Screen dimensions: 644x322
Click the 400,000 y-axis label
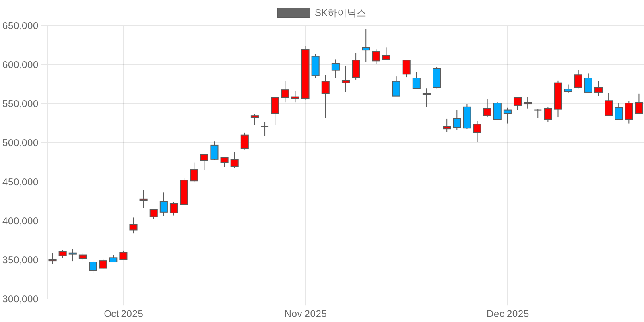click(21, 221)
